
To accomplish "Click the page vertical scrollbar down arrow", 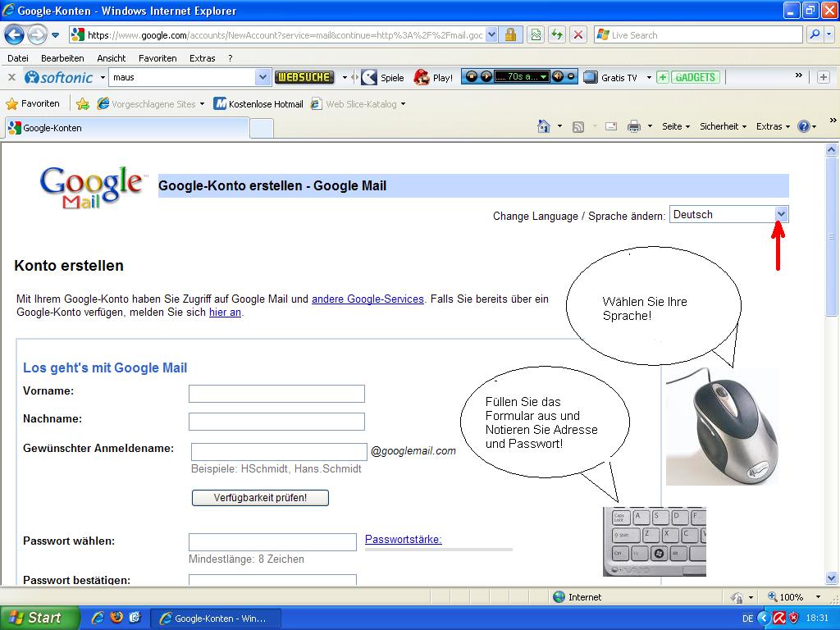I will pyautogui.click(x=831, y=579).
